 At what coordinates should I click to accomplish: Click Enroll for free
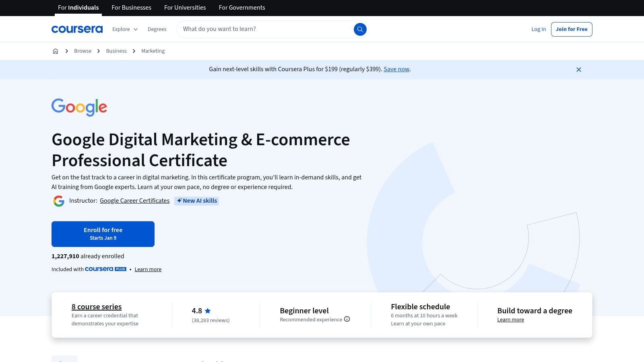click(x=103, y=234)
